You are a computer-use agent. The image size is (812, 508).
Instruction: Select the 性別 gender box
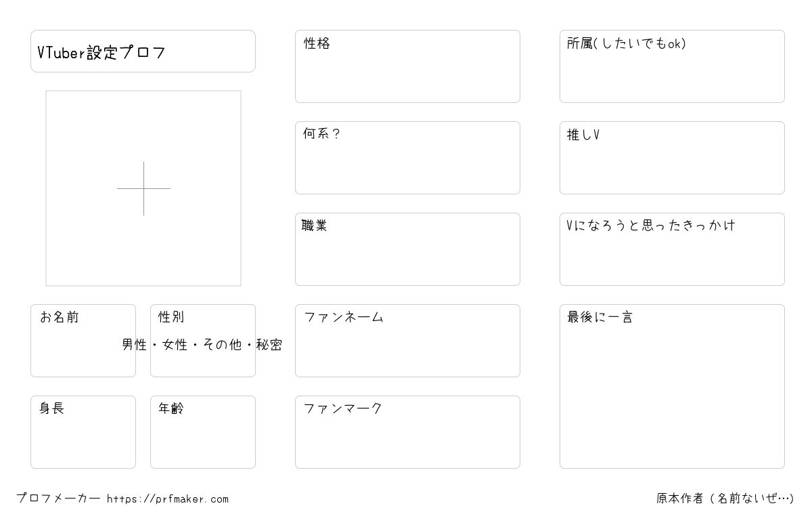pyautogui.click(x=203, y=341)
